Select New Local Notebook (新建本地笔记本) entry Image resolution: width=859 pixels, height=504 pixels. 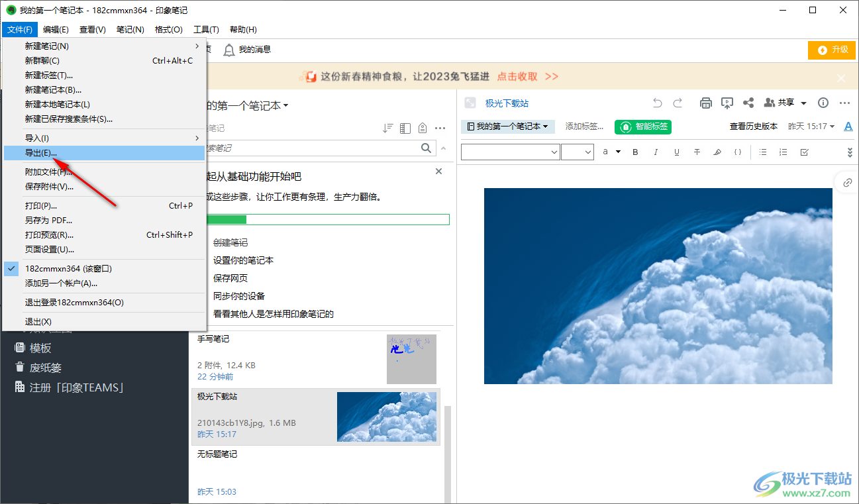pos(105,105)
